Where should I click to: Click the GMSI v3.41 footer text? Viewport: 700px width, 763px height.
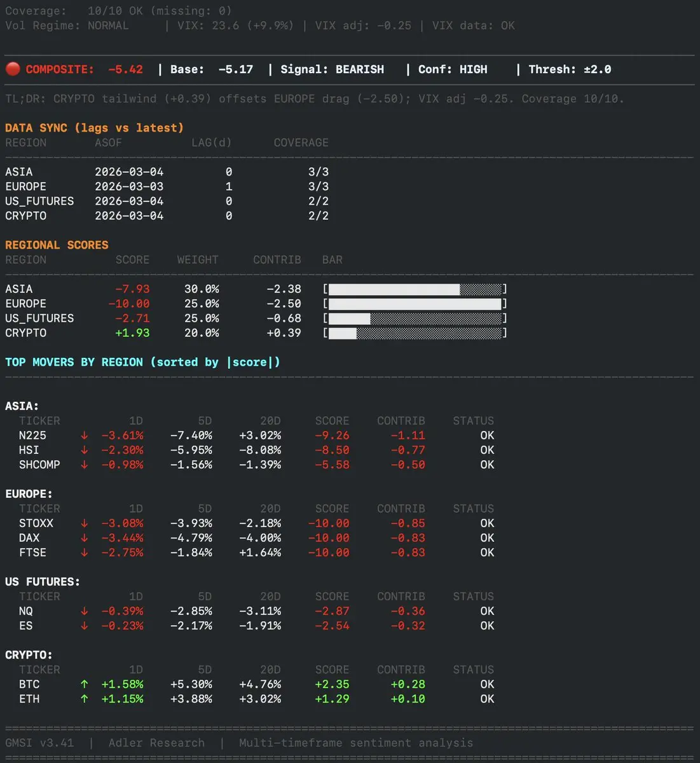(39, 743)
